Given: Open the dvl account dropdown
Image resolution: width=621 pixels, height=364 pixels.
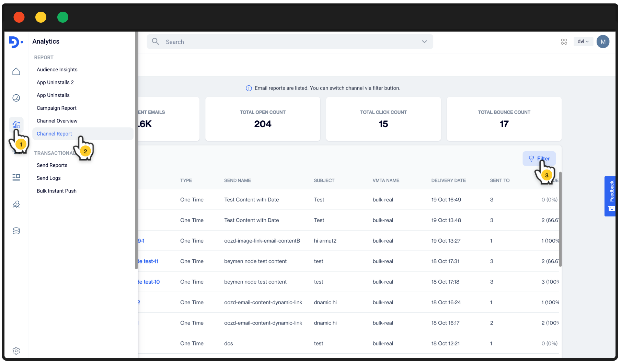Looking at the screenshot, I should pyautogui.click(x=583, y=42).
